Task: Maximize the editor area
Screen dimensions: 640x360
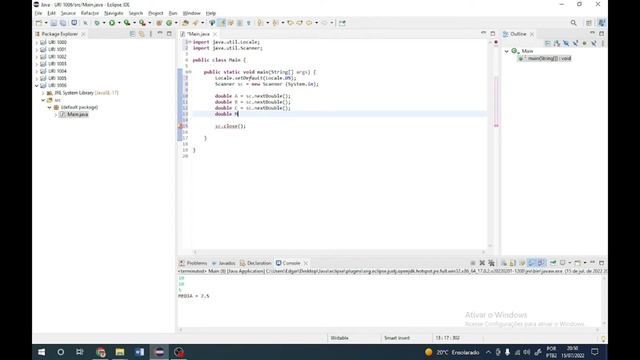Action: (x=493, y=33)
